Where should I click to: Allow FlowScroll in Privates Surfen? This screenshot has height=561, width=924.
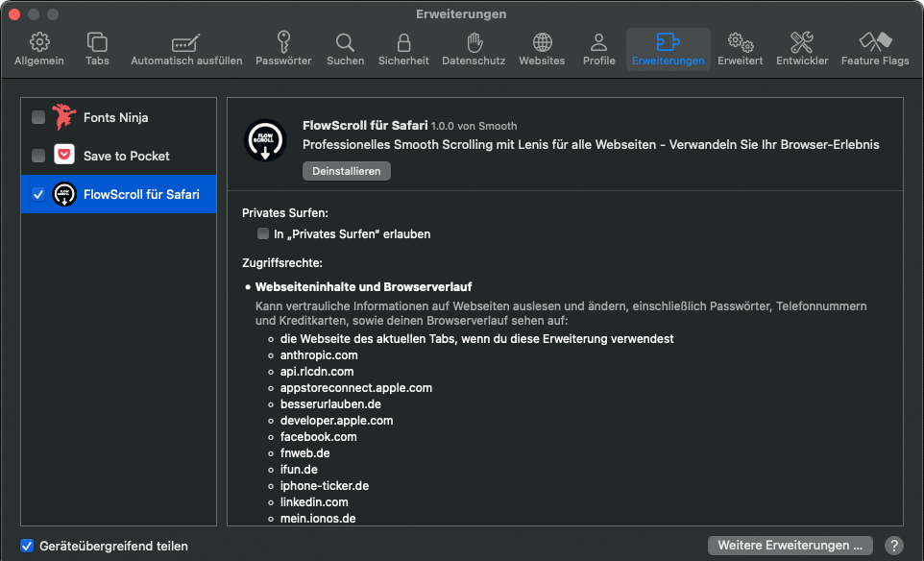pos(263,233)
